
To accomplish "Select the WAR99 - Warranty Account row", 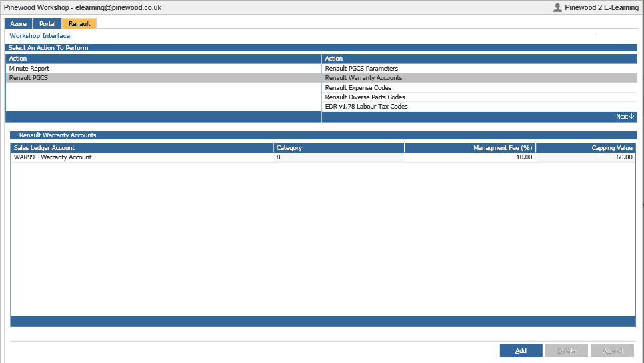I will point(323,157).
